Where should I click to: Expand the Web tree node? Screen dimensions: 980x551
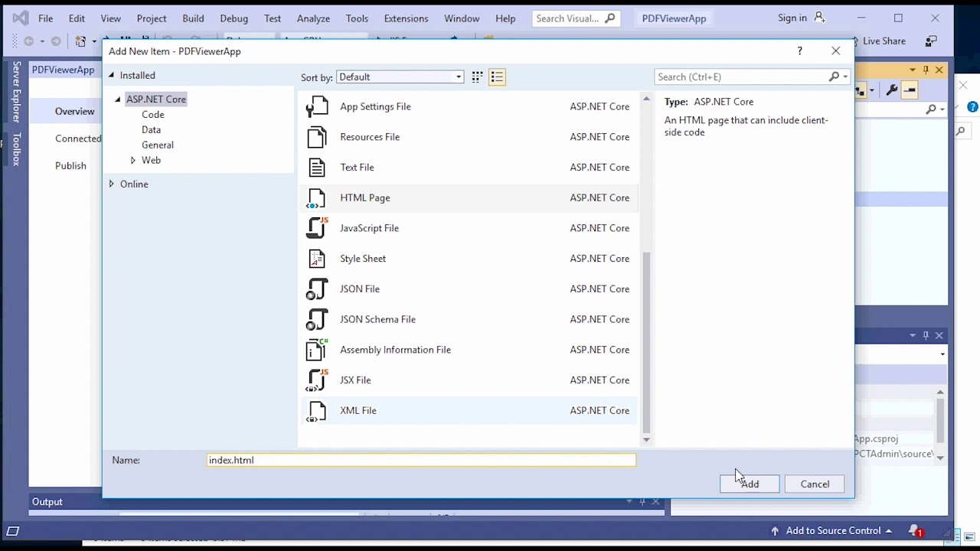[133, 160]
